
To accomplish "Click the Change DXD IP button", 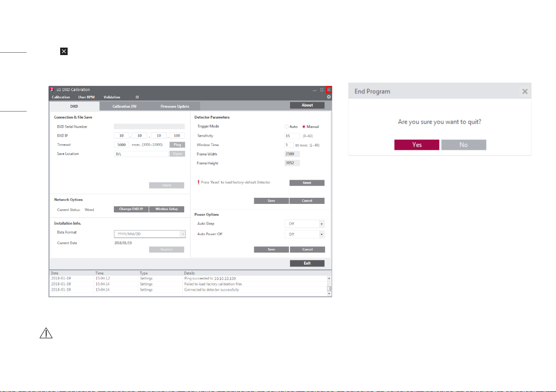I will click(131, 209).
